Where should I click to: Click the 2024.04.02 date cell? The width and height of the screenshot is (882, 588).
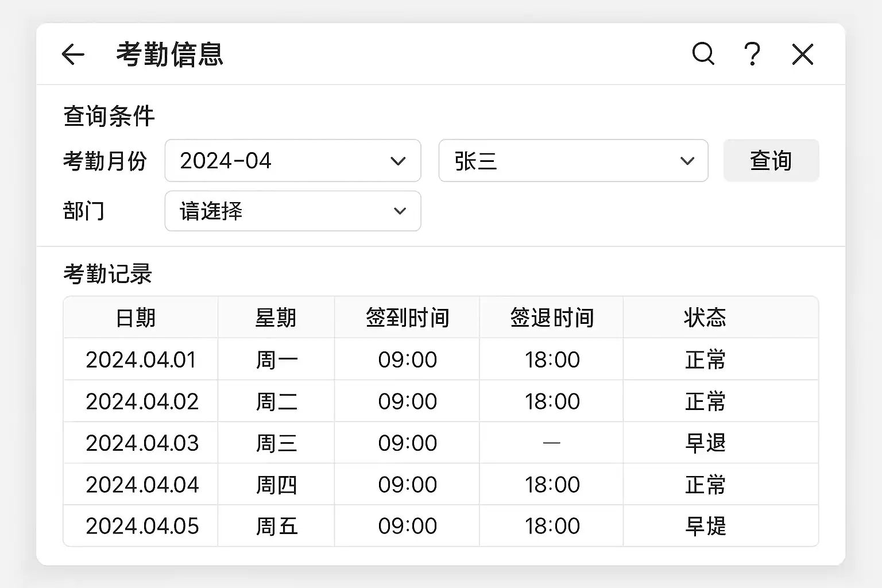(x=142, y=401)
